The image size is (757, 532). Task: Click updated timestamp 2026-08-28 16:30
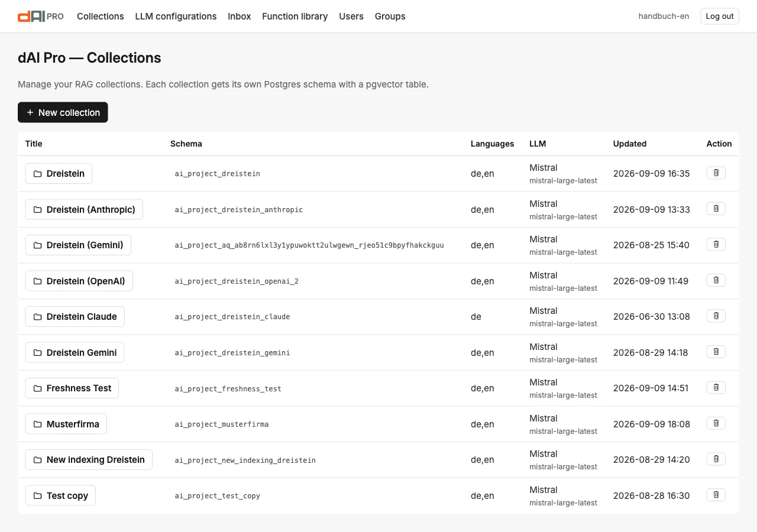click(652, 496)
